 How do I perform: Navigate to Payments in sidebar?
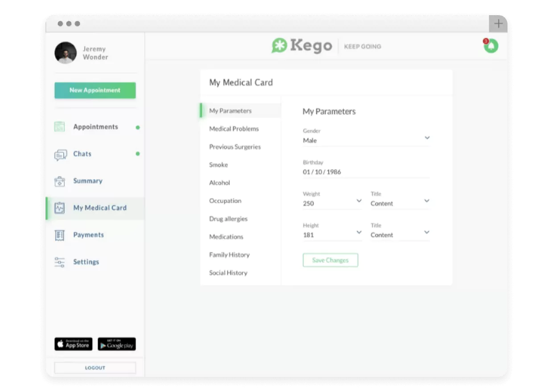click(95, 235)
